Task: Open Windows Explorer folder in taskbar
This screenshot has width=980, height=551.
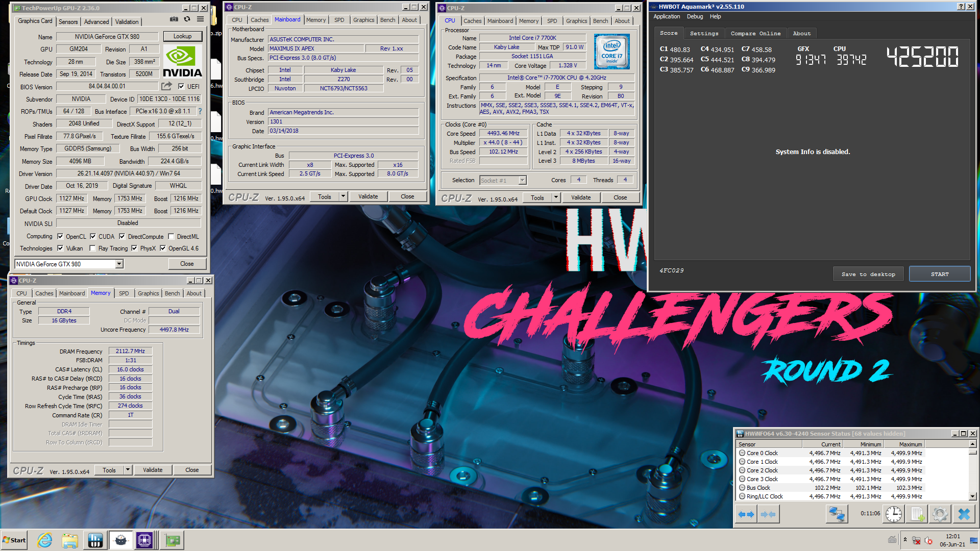Action: (70, 540)
